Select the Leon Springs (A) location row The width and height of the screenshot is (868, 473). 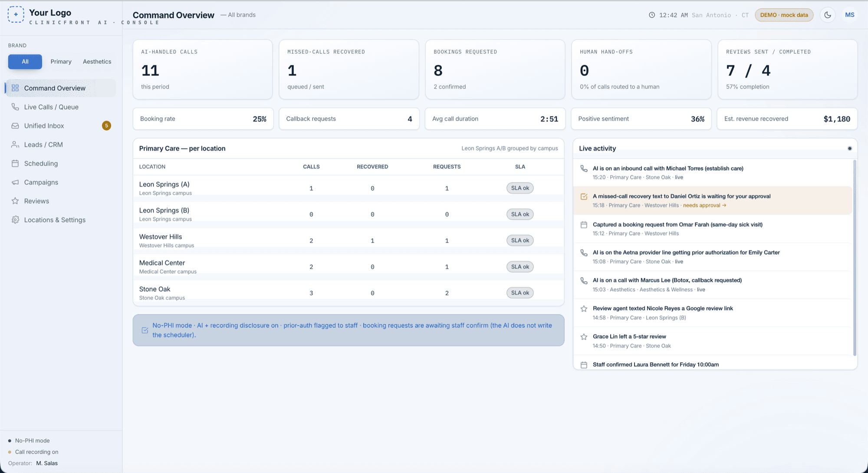(x=349, y=188)
